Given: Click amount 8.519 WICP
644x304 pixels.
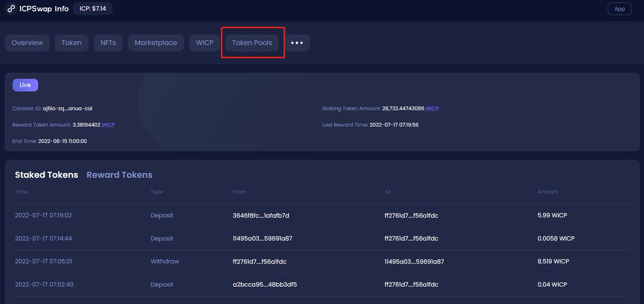Looking at the screenshot, I should click(x=553, y=262).
